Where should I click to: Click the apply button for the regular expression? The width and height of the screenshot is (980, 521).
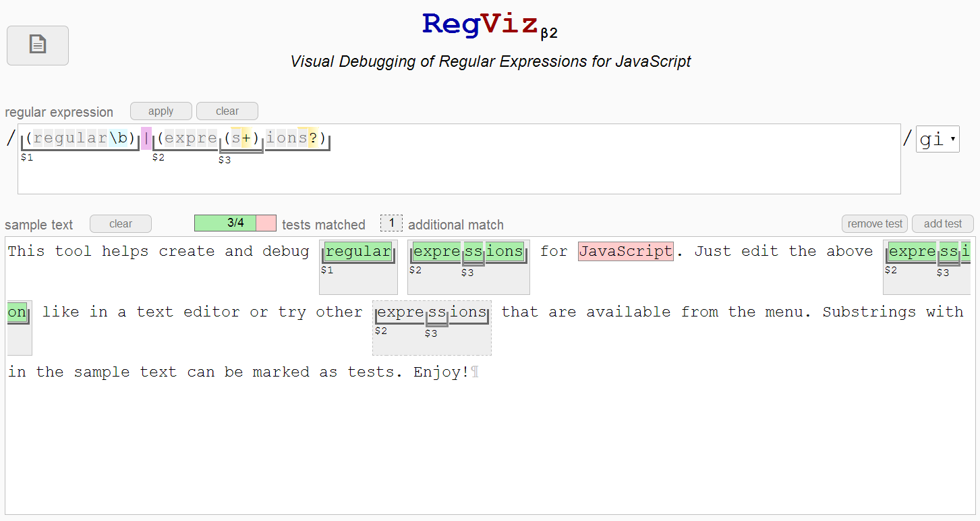point(161,111)
